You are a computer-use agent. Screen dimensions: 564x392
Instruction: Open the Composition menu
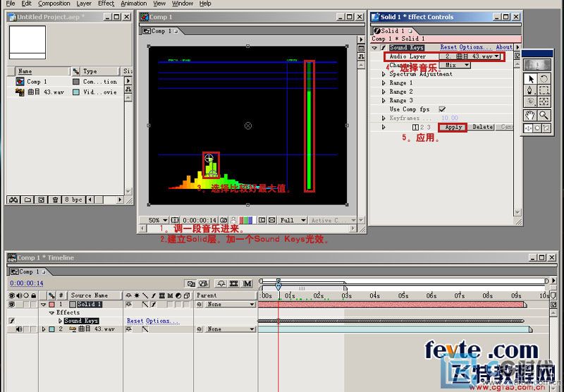coord(54,4)
